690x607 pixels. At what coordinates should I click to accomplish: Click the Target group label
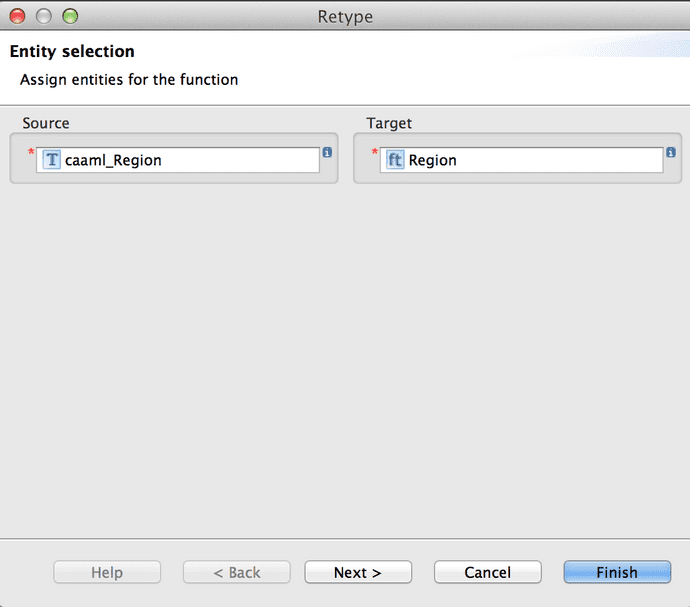click(389, 123)
